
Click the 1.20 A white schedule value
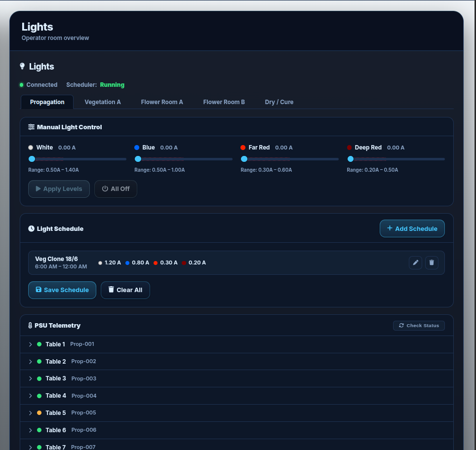pyautogui.click(x=113, y=263)
